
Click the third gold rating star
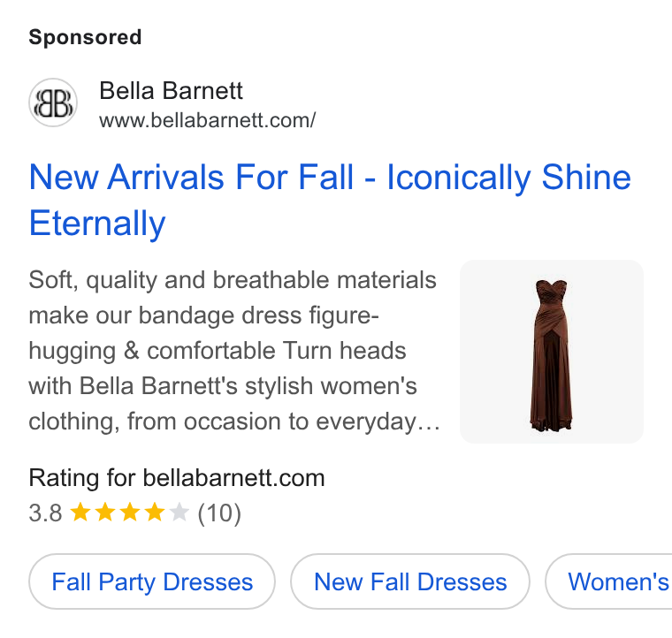129,513
